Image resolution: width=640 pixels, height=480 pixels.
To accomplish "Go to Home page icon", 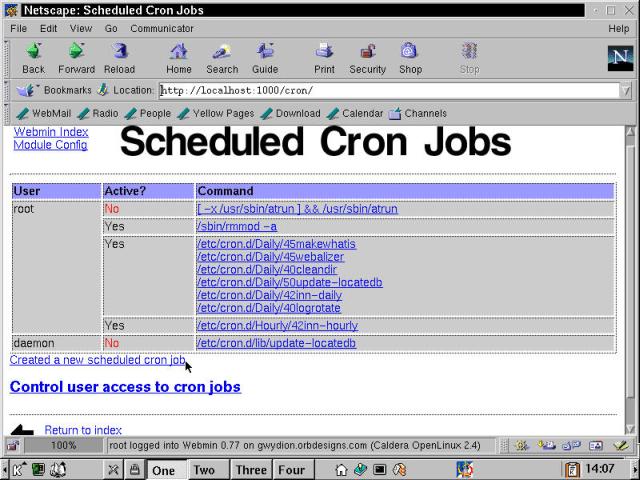I will pos(179,57).
